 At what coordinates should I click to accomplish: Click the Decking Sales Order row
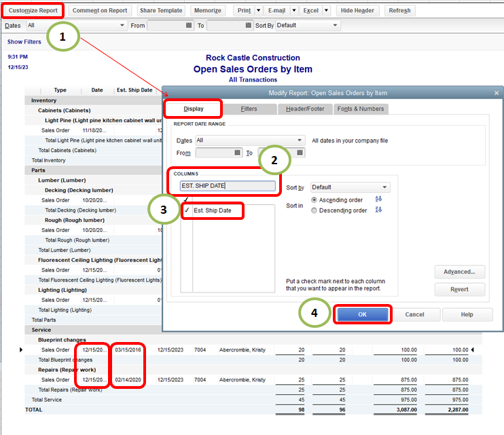[x=94, y=200]
